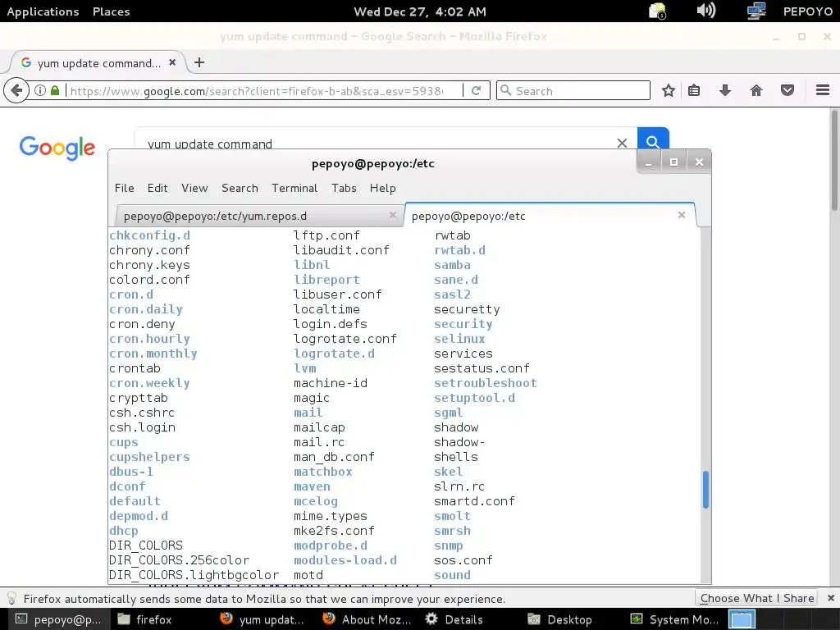
Task: Open the terminal Edit menu
Action: coord(157,188)
